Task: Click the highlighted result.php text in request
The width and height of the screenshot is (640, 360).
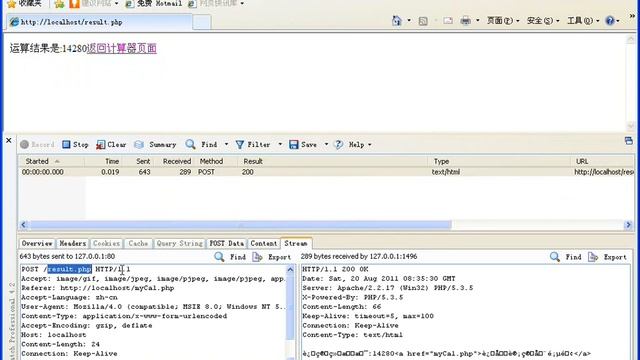Action: pyautogui.click(x=69, y=269)
